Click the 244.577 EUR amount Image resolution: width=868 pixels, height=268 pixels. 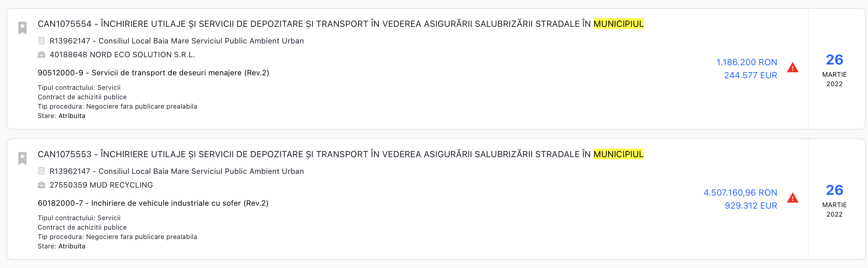pyautogui.click(x=750, y=75)
